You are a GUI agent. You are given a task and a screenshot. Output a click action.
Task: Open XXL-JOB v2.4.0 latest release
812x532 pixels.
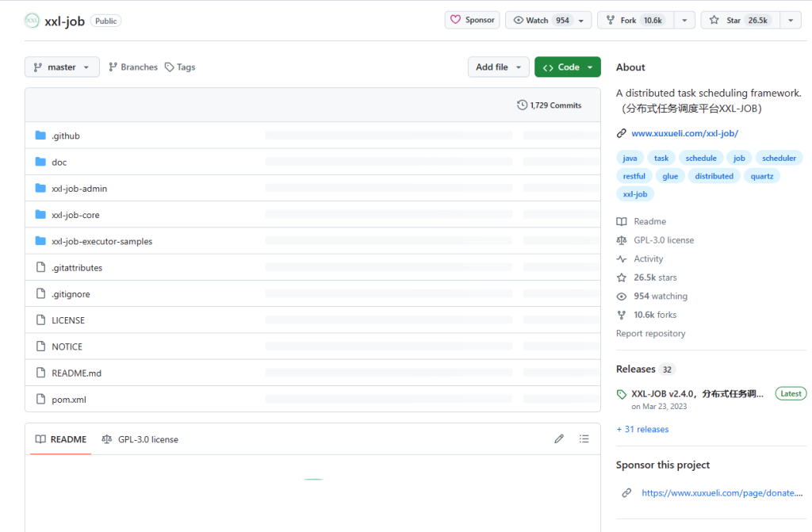pos(697,394)
